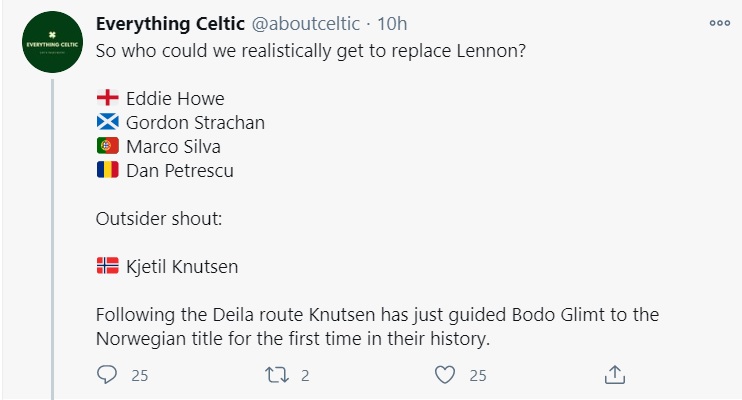Viewport: 742px width, 400px height.
Task: Click the Everything Celtic profile avatar
Action: (x=52, y=45)
